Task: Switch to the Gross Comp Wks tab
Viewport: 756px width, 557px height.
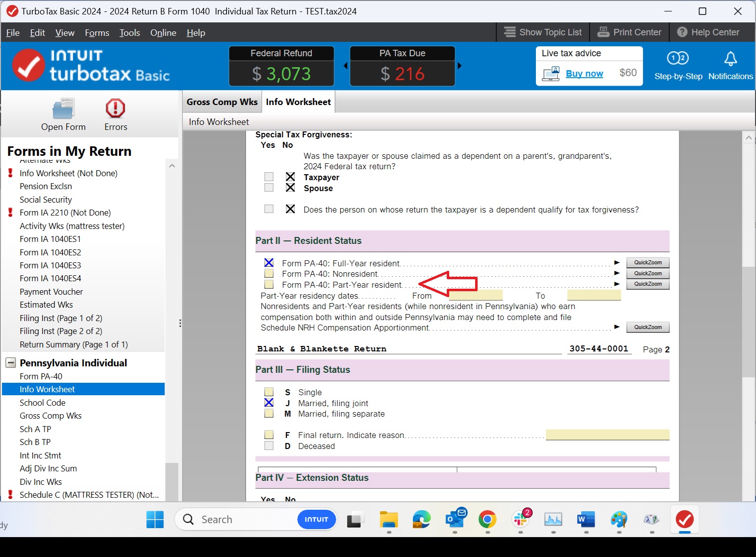Action: click(222, 102)
